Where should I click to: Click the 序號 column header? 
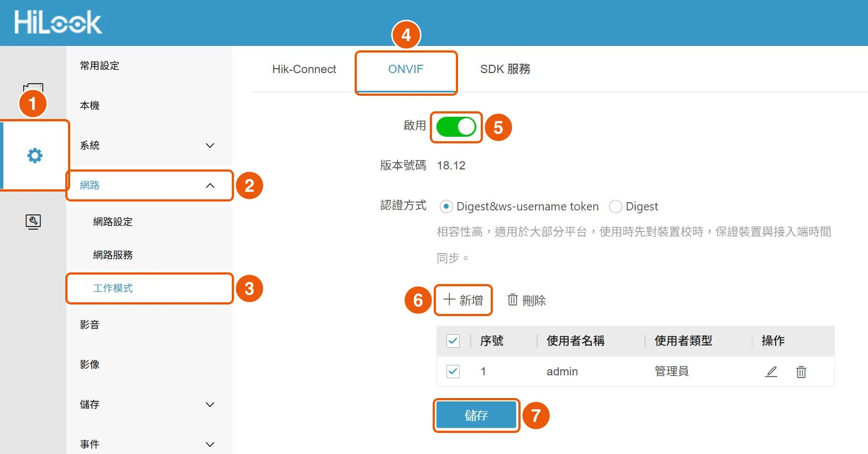(492, 341)
